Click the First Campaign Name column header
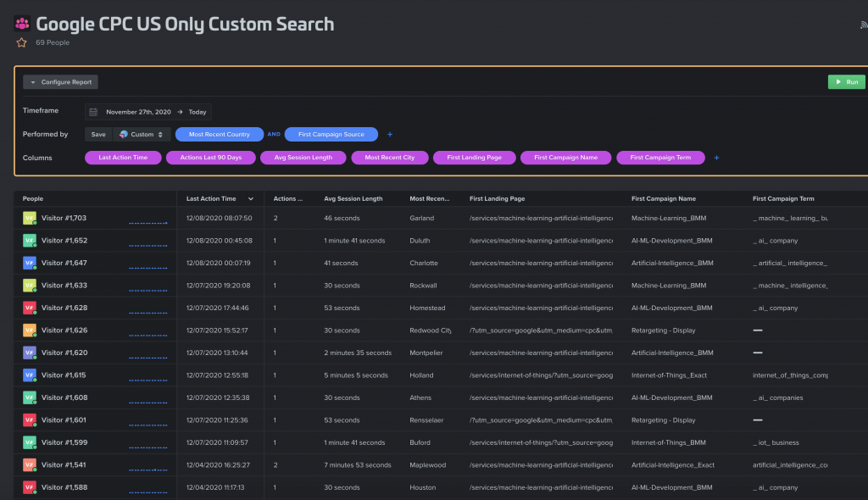This screenshot has height=500, width=868. pos(664,199)
